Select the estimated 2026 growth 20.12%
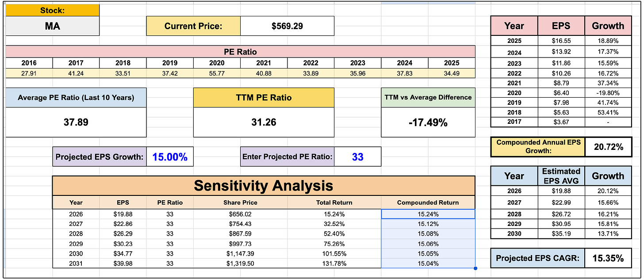The width and height of the screenshot is (644, 279). click(x=608, y=191)
